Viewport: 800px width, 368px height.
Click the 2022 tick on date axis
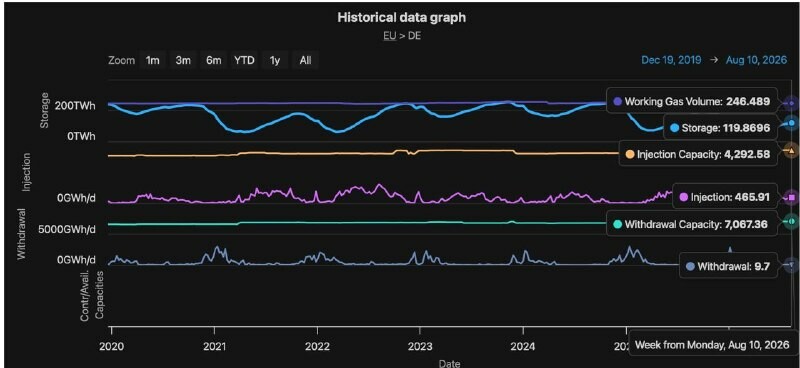click(317, 347)
